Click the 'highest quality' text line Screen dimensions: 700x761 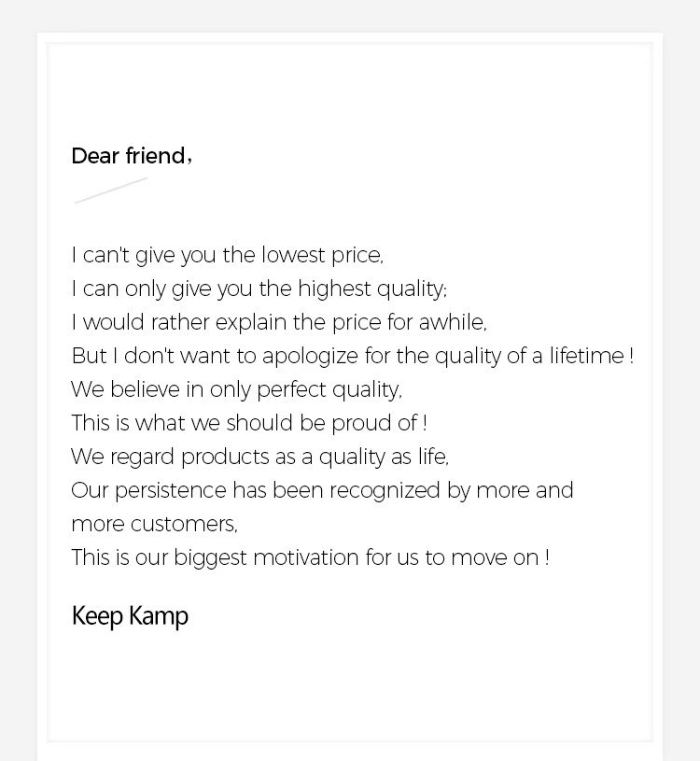click(259, 289)
